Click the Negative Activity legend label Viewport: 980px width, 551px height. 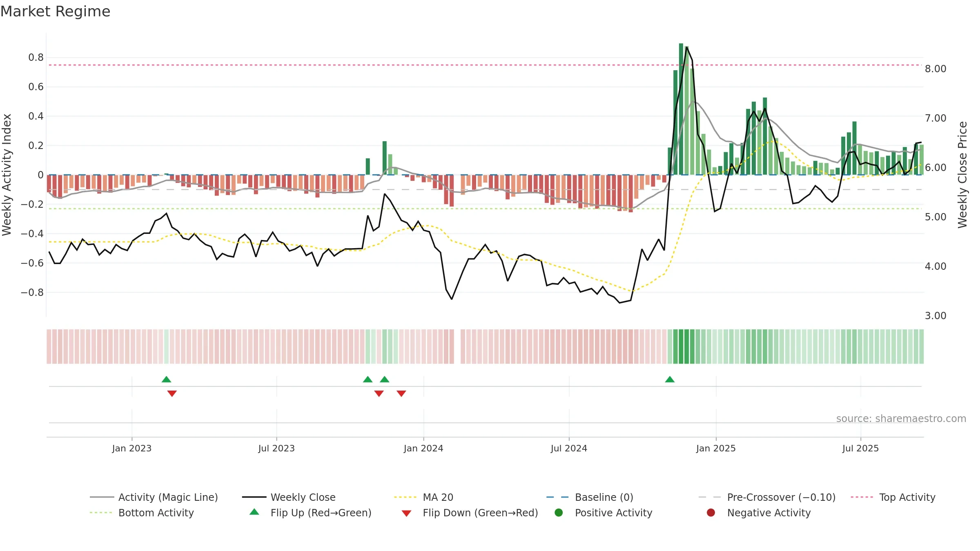coord(769,513)
